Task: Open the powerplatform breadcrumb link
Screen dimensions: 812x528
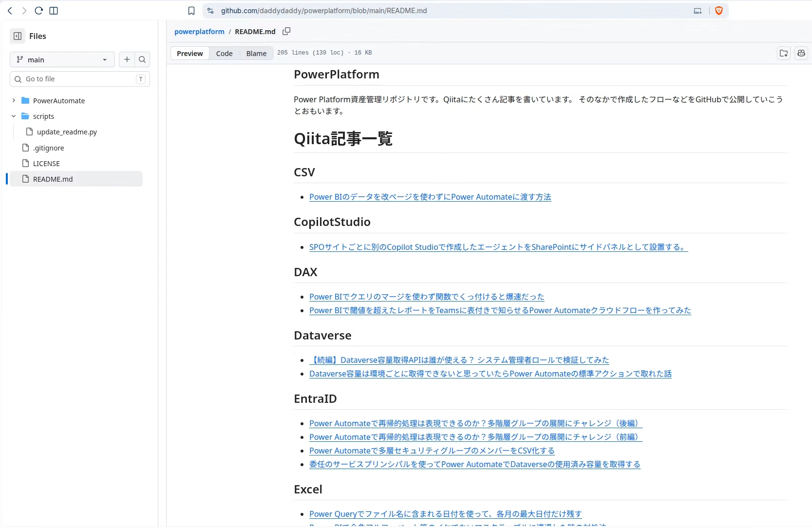Action: click(x=199, y=32)
